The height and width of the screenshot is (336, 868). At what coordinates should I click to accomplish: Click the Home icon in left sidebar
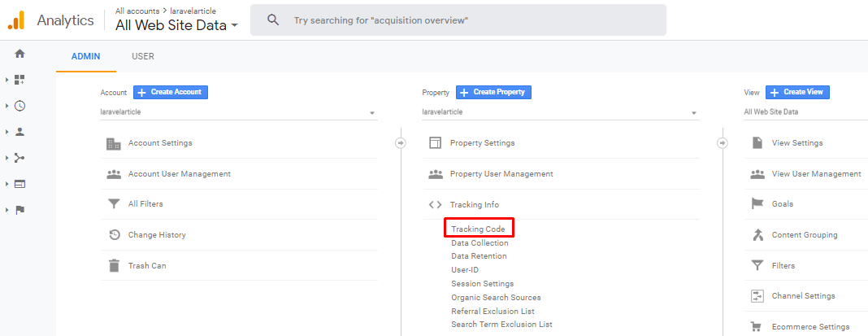[20, 54]
